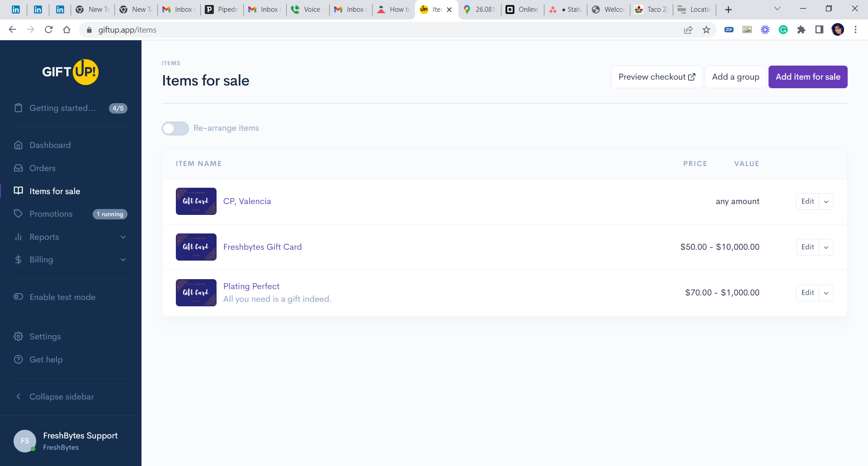Click Add item for sale button
Image resolution: width=868 pixels, height=466 pixels.
pyautogui.click(x=807, y=77)
